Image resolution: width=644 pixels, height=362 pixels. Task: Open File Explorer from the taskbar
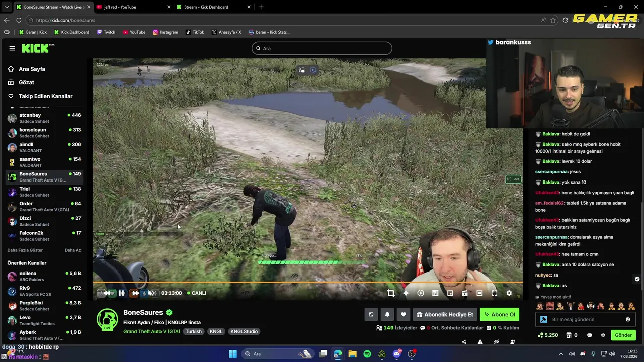(x=352, y=354)
